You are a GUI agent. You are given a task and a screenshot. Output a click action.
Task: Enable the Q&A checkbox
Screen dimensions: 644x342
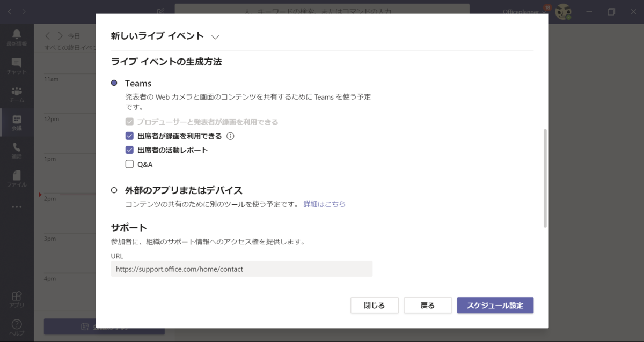(129, 165)
